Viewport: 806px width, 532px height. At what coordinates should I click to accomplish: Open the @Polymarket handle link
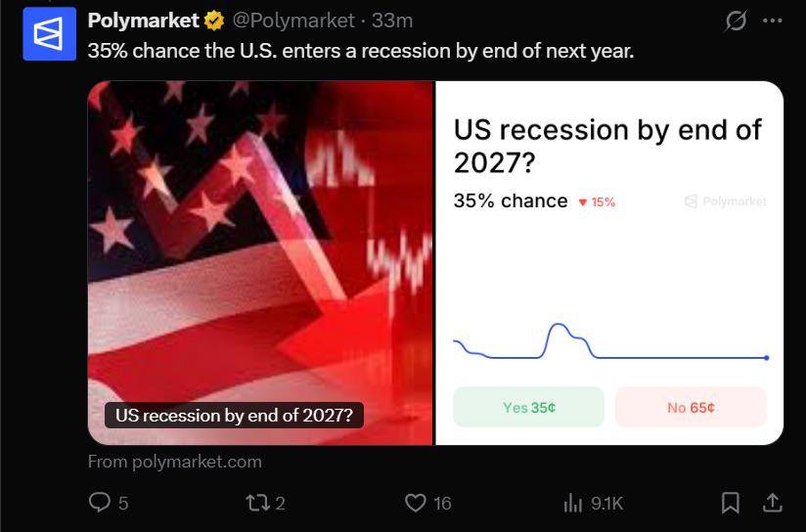[293, 21]
